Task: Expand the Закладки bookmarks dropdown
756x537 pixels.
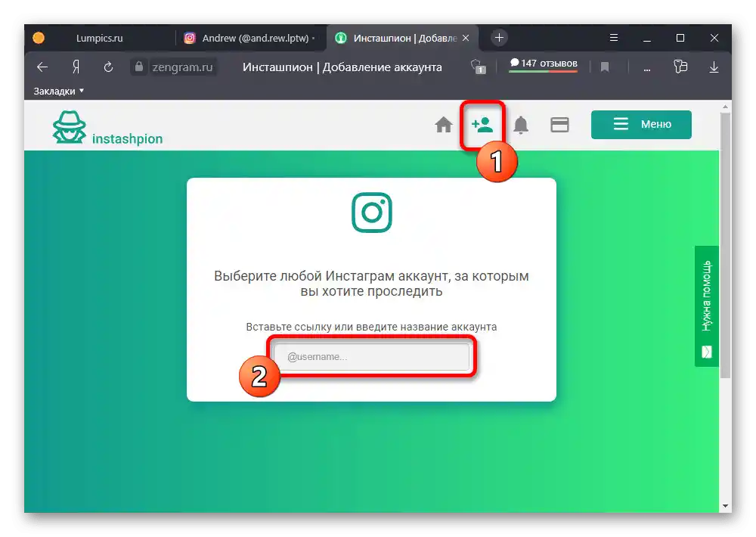Action: tap(58, 92)
